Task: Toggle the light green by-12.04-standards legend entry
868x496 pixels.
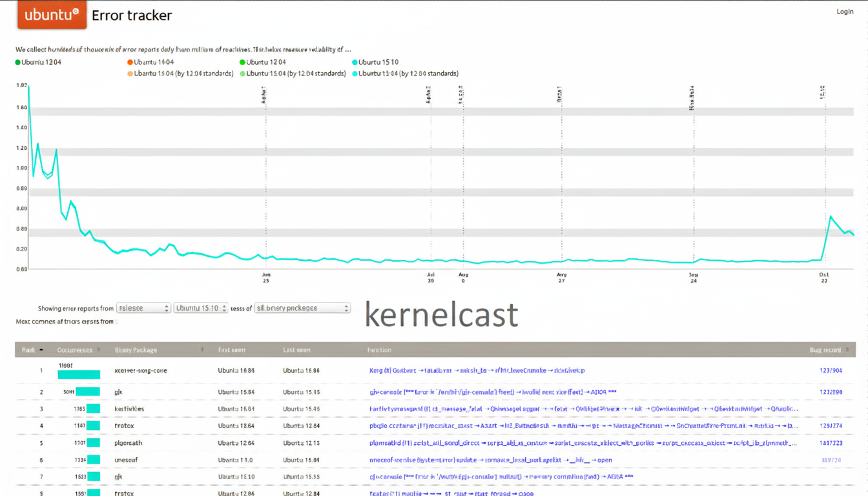Action: [x=293, y=74]
